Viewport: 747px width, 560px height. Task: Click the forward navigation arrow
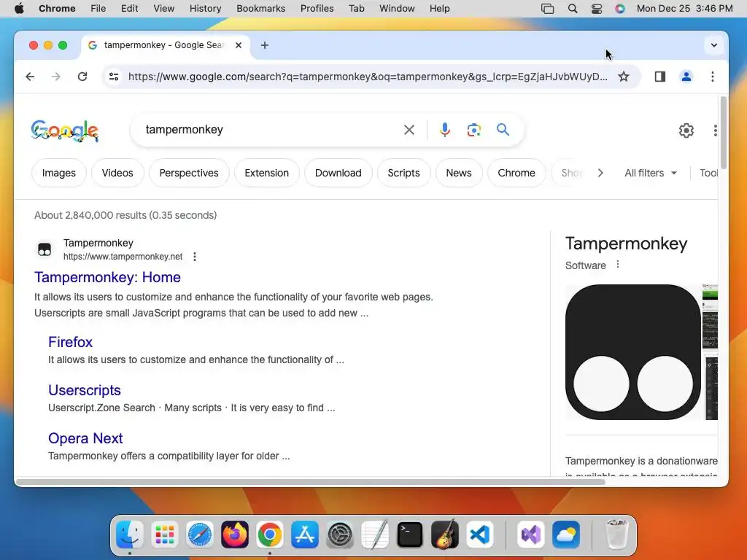coord(56,77)
